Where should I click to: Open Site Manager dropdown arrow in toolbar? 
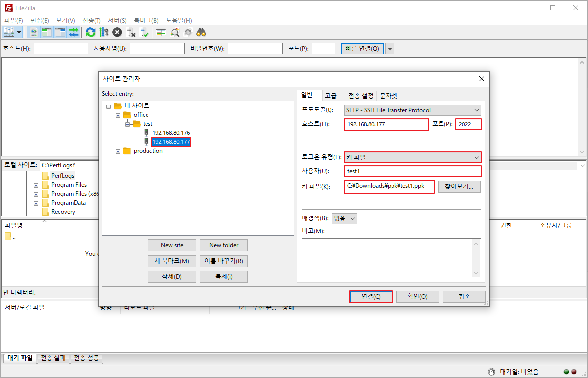[x=19, y=32]
